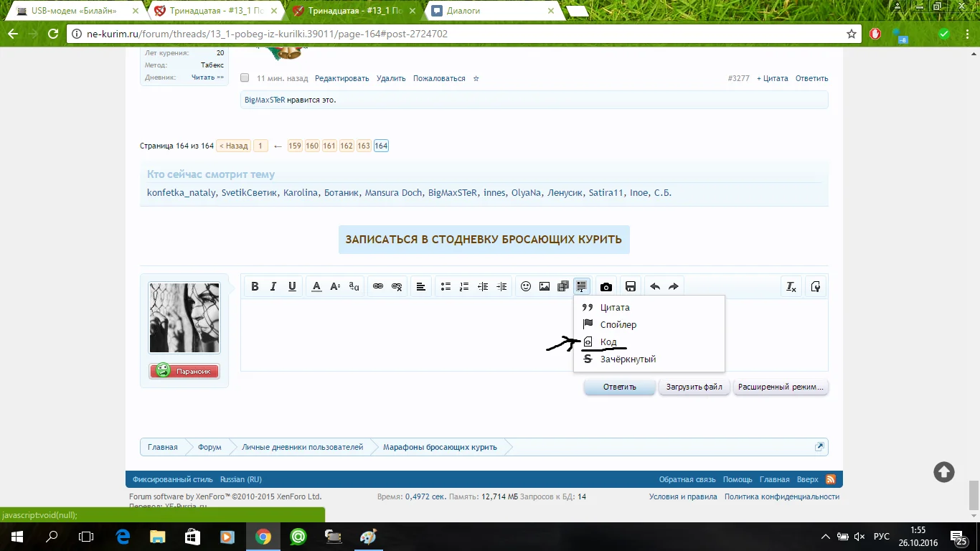980x551 pixels.
Task: Remove formatting using the Tx icon
Action: coord(791,286)
